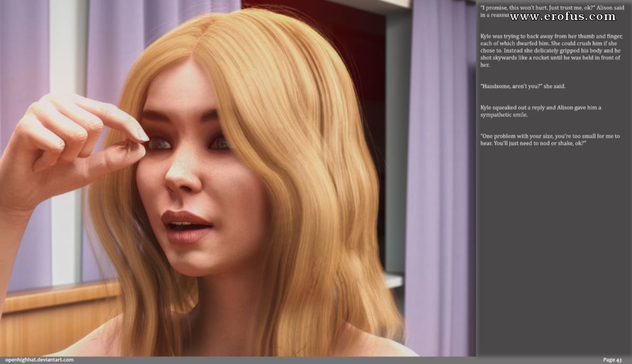Click the paragraph starting "Kyle was trying to back away"
Screen dimensions: 632x364
tap(551, 50)
